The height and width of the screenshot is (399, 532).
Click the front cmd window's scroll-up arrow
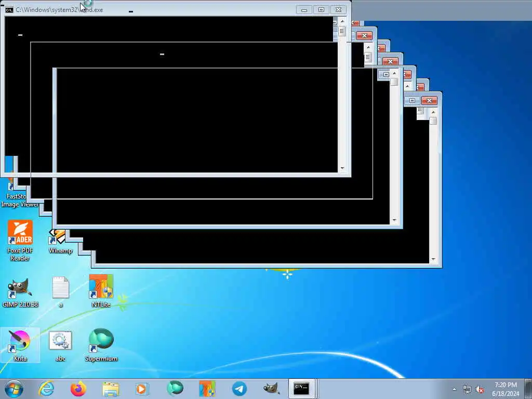pyautogui.click(x=342, y=21)
